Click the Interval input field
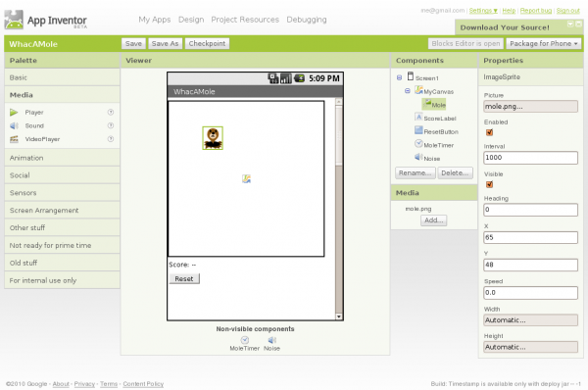 [530, 158]
